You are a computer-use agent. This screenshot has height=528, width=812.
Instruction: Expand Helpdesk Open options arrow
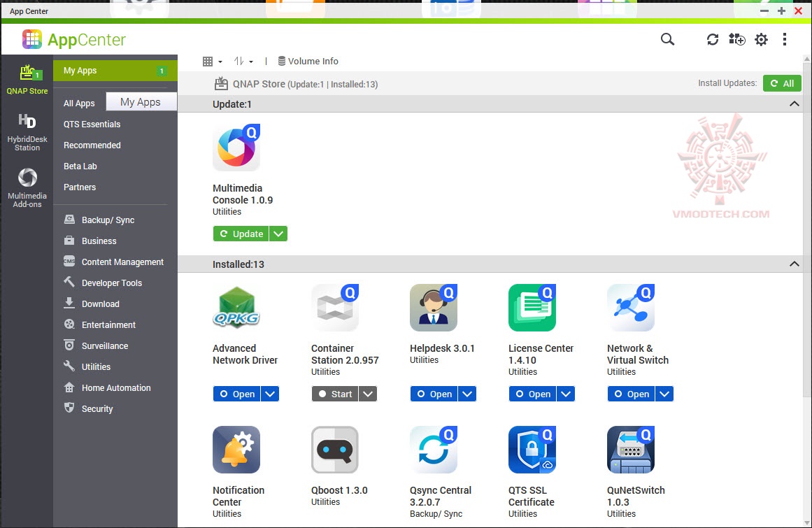click(467, 394)
